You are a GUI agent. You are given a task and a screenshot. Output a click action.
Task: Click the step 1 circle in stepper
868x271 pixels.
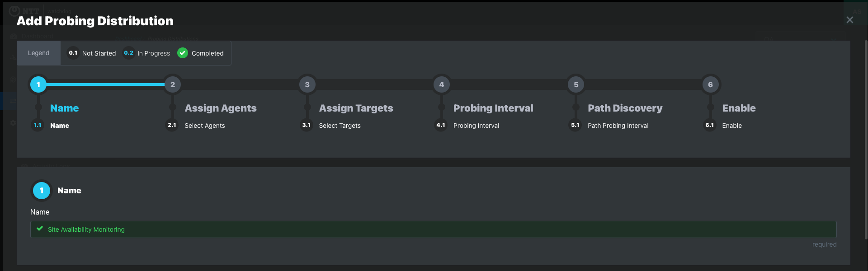[x=38, y=84]
